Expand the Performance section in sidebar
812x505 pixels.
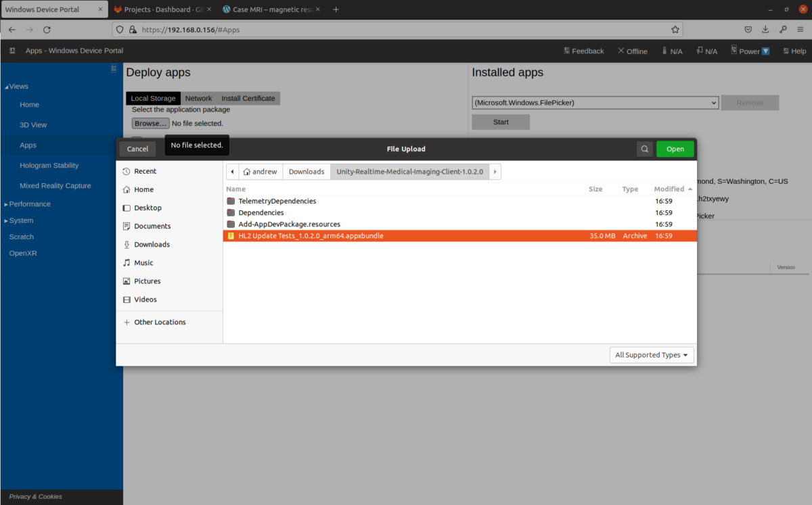coord(29,204)
